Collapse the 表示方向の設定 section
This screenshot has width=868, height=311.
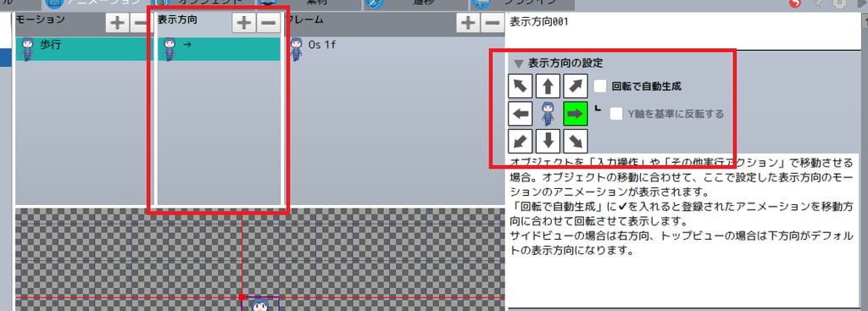point(518,63)
